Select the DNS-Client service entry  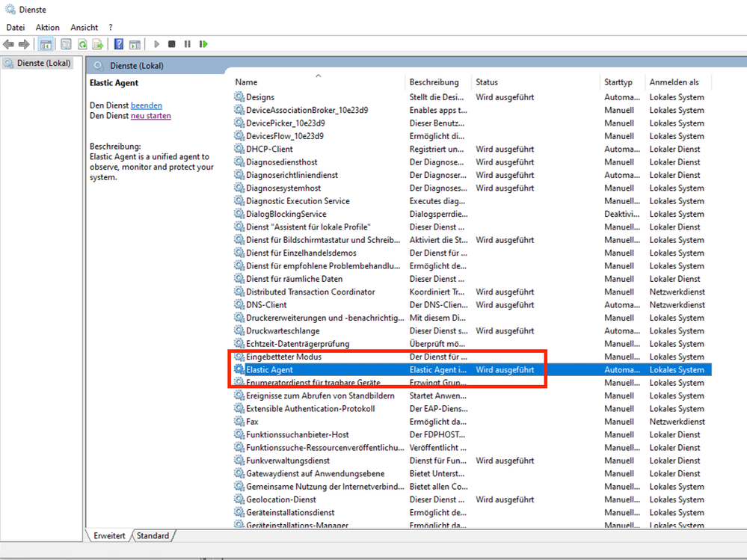[x=266, y=305]
